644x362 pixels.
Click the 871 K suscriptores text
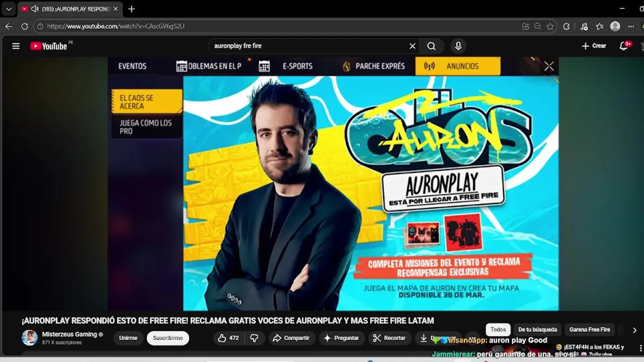point(62,342)
